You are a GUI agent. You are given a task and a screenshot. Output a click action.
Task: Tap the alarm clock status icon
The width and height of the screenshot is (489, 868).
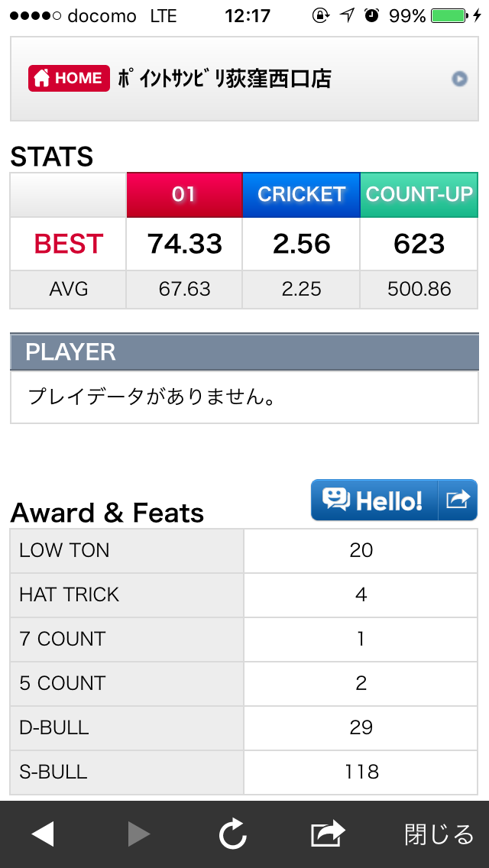[x=371, y=16]
